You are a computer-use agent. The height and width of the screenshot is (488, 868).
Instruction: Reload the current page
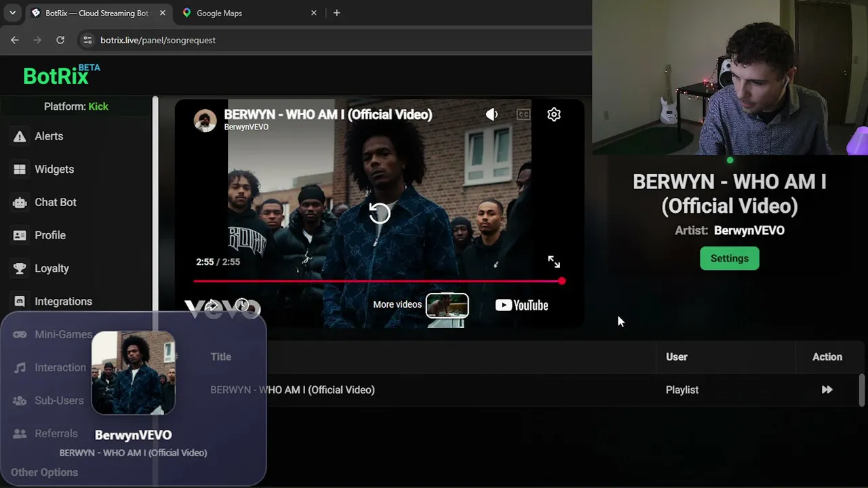point(60,40)
